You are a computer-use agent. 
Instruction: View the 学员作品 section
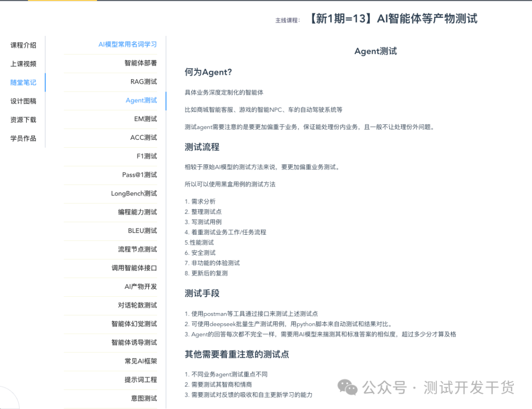pyautogui.click(x=22, y=138)
